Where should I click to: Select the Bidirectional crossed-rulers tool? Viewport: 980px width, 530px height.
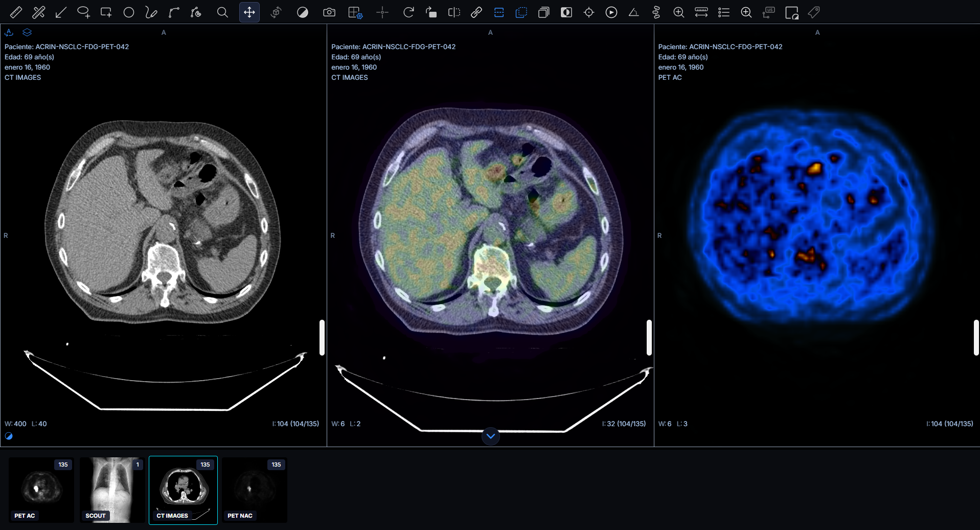(38, 12)
